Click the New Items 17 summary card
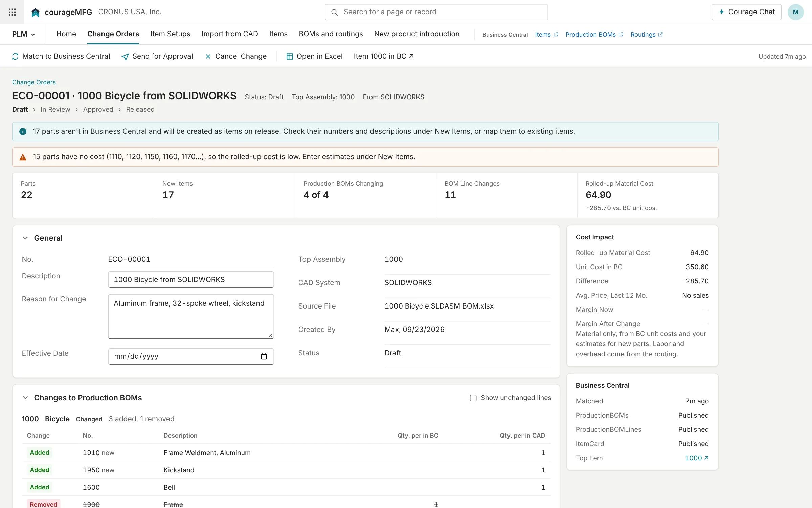 224,195
